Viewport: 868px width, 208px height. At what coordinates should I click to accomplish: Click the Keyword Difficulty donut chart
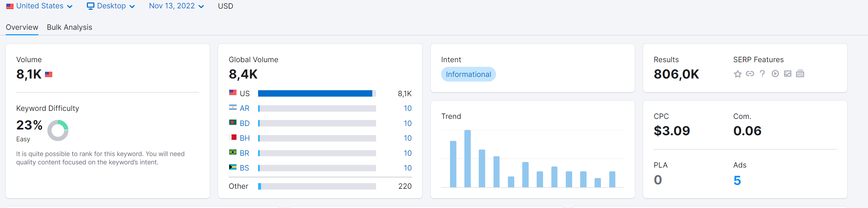point(58,130)
